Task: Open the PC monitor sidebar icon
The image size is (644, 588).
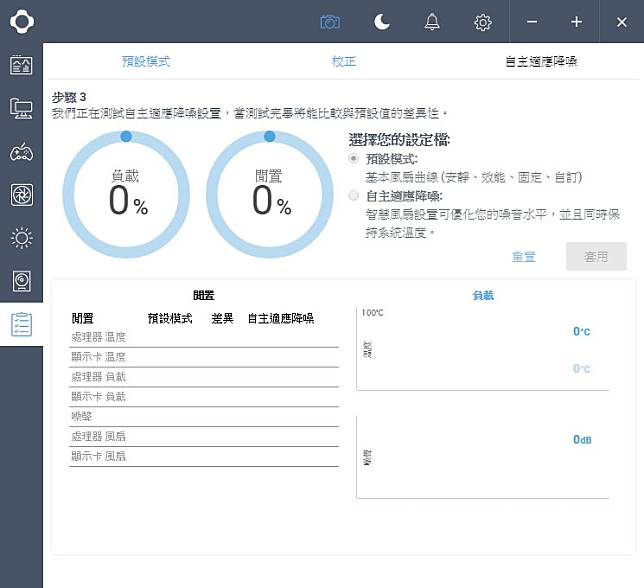Action: point(21,109)
